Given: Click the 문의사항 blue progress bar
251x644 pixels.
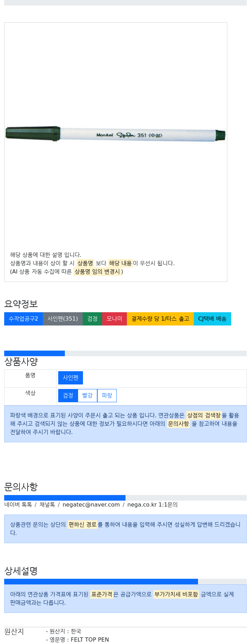Looking at the screenshot, I should pyautogui.click(x=65, y=498).
